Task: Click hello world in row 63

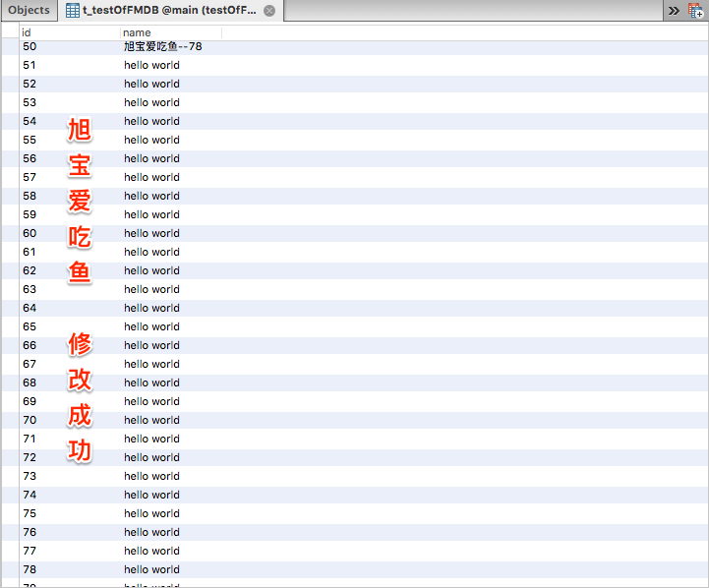Action: click(151, 289)
